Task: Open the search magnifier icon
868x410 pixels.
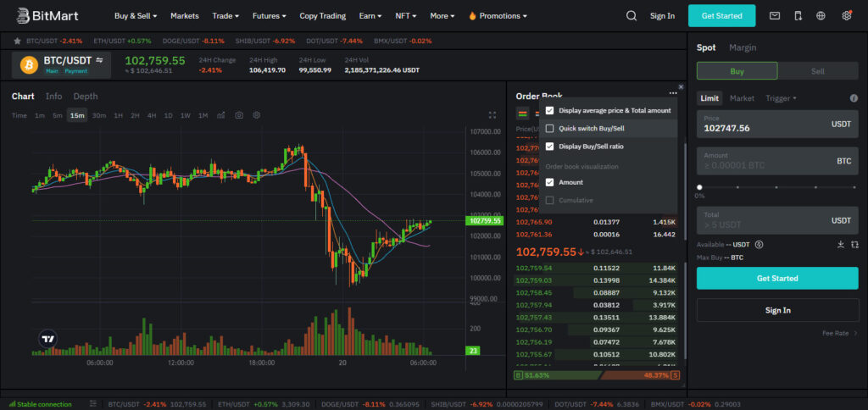Action: pos(631,16)
